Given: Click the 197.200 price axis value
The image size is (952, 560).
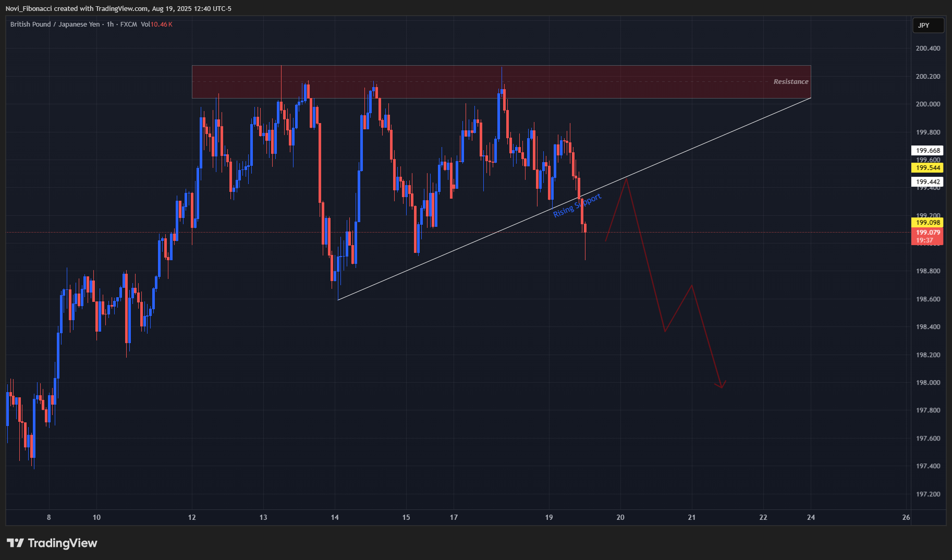Looking at the screenshot, I should (928, 494).
